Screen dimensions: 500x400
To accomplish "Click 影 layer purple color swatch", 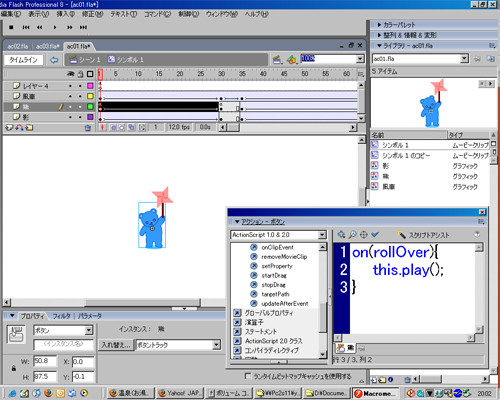I will (x=90, y=117).
